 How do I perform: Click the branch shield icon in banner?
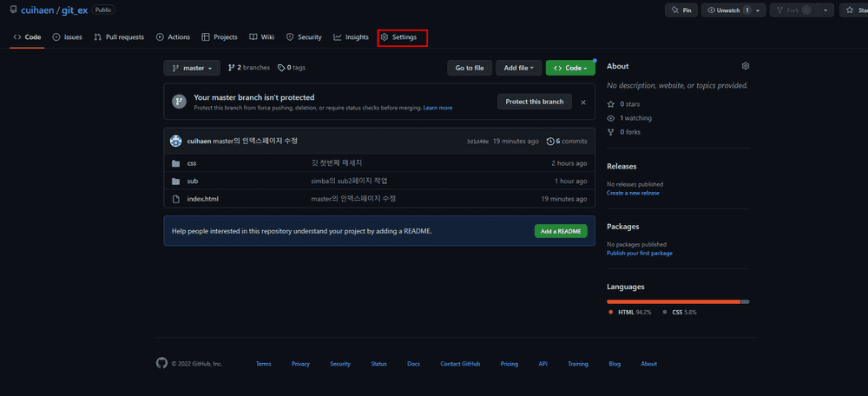pos(178,102)
